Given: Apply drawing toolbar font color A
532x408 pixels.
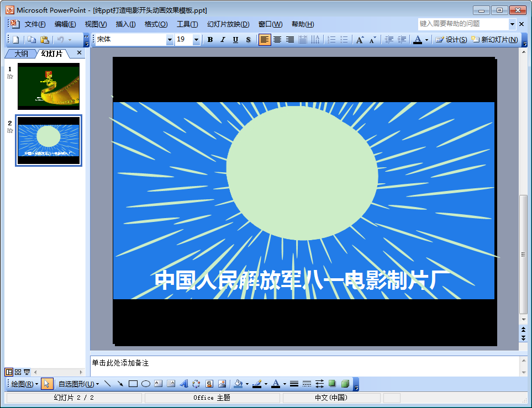Looking at the screenshot, I should (276, 384).
